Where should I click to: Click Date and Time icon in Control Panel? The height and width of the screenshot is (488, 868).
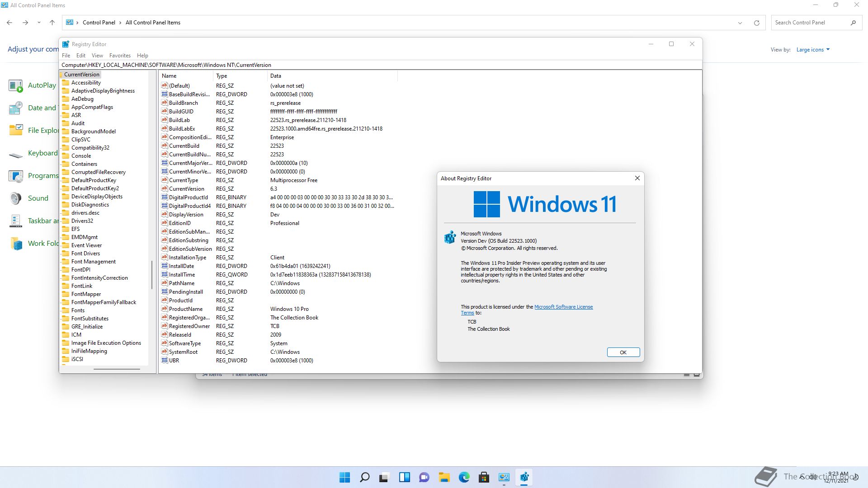pyautogui.click(x=16, y=108)
